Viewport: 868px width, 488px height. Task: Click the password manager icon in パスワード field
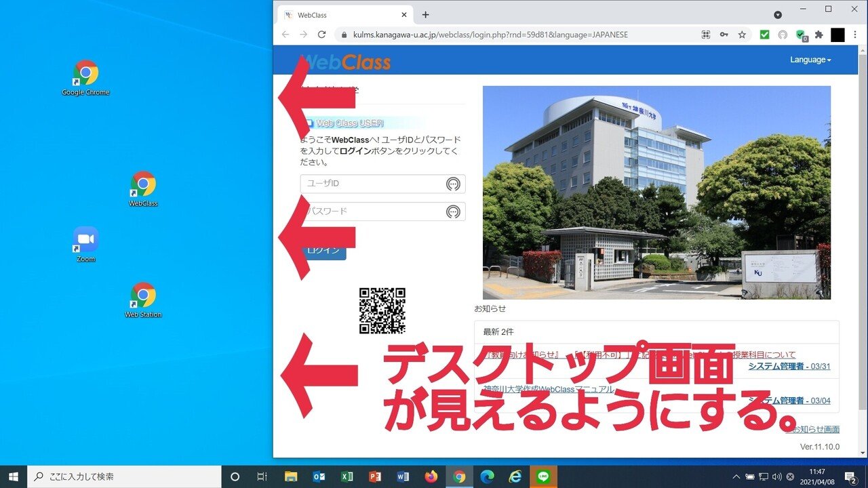(x=453, y=211)
